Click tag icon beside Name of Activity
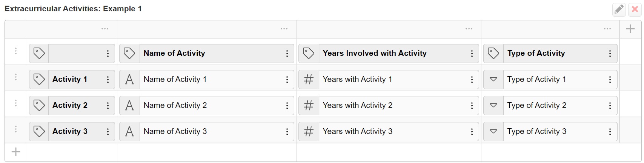 pyautogui.click(x=129, y=53)
